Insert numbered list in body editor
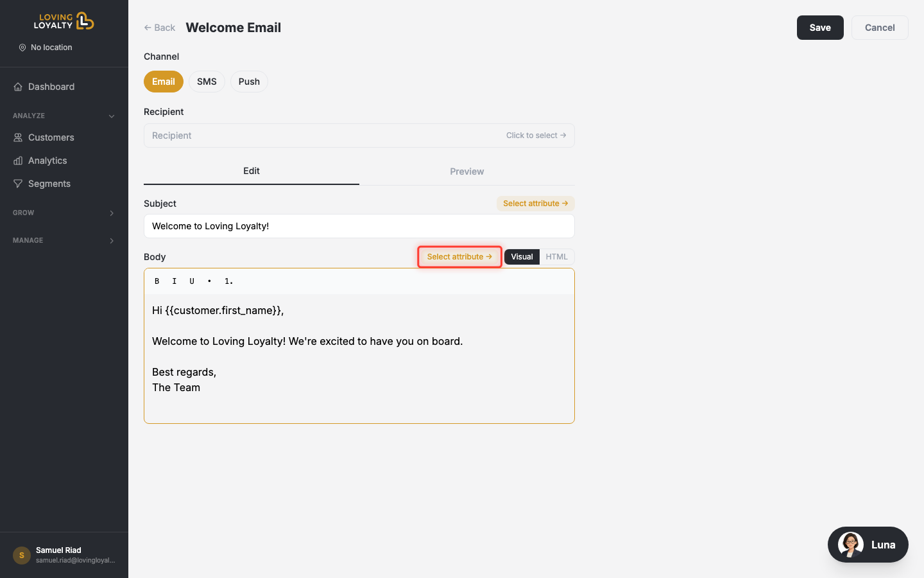Image resolution: width=924 pixels, height=578 pixels. coord(228,281)
